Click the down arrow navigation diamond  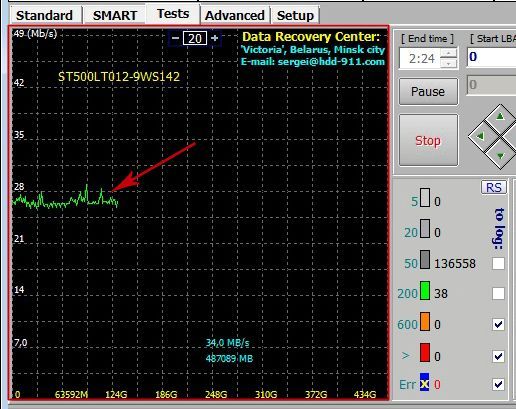pos(500,155)
